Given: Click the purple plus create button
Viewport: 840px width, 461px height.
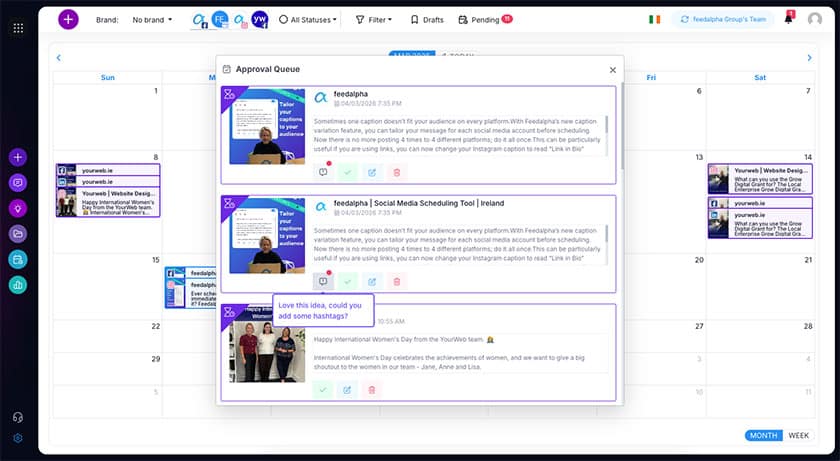Looking at the screenshot, I should (68, 19).
